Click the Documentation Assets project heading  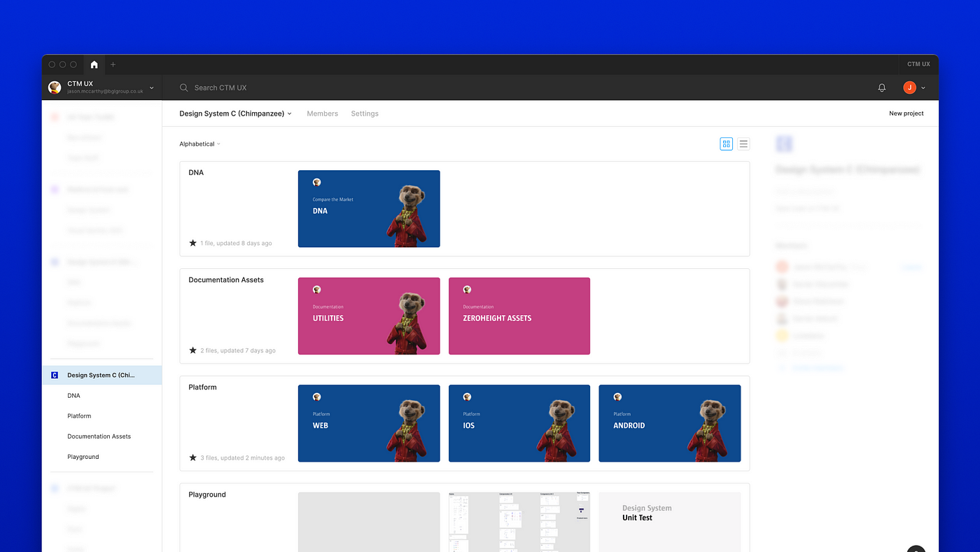pos(226,280)
